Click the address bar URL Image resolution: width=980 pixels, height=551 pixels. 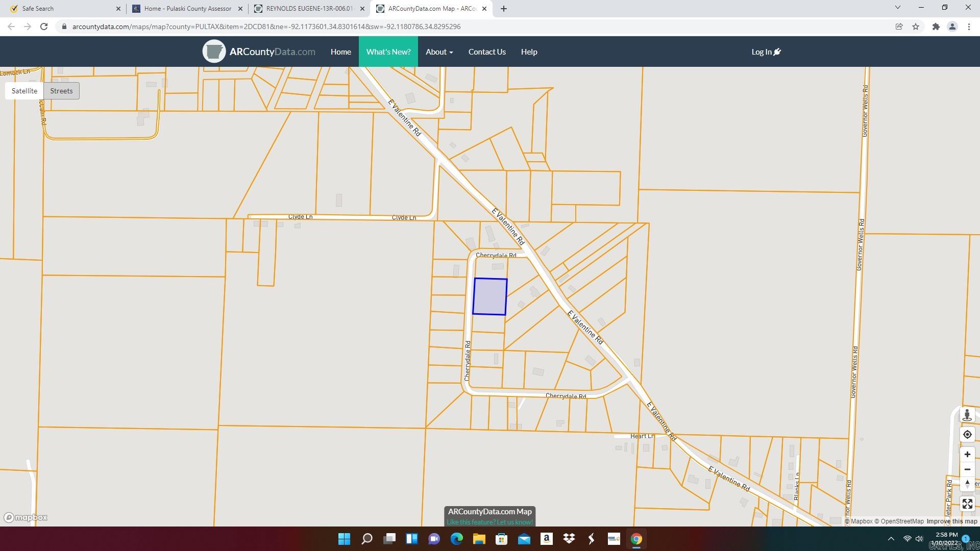click(x=266, y=27)
